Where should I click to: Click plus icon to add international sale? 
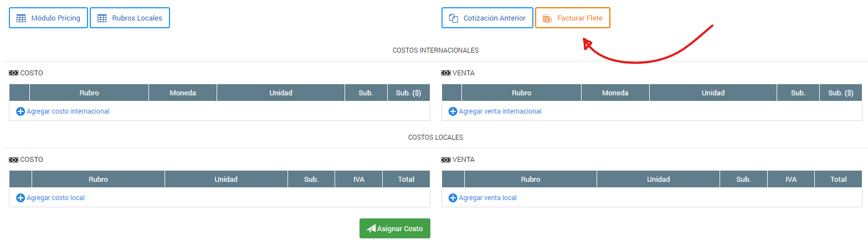coord(453,111)
